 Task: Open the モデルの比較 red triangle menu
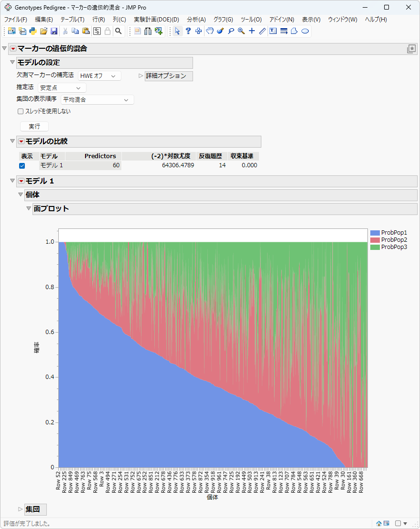(21, 141)
